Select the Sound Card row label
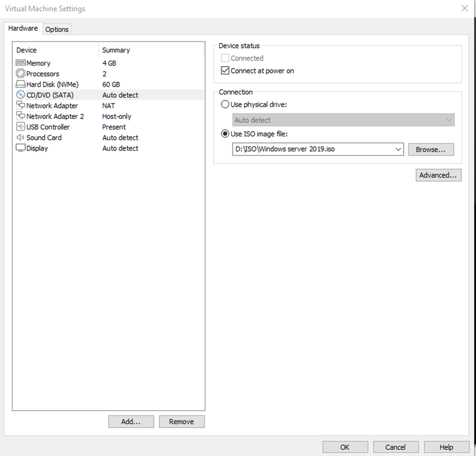Image resolution: width=476 pixels, height=456 pixels. coord(44,138)
